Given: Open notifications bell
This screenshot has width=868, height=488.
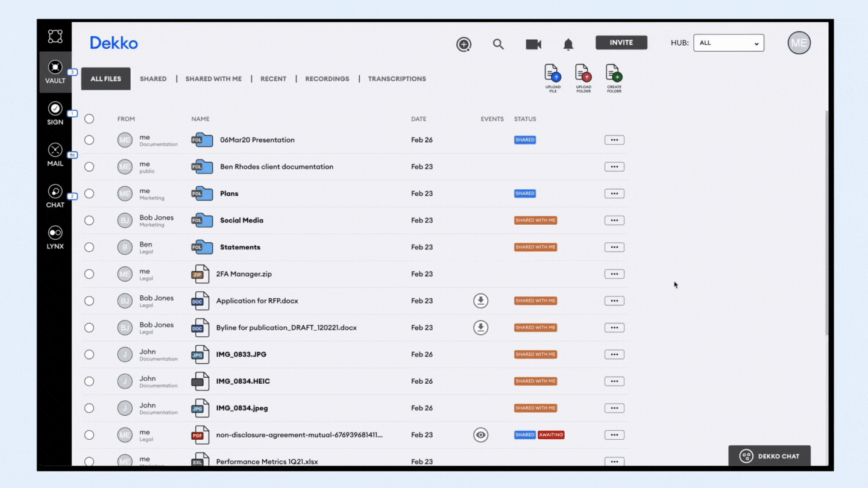Looking at the screenshot, I should [568, 44].
